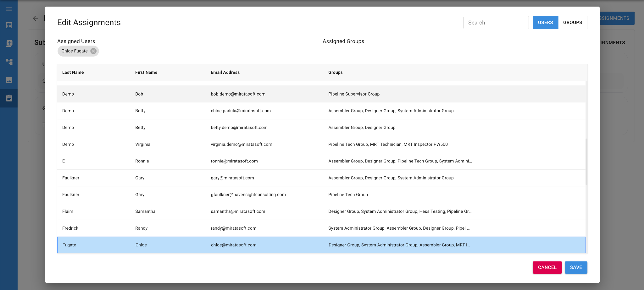This screenshot has height=290, width=644.
Task: Click the Assignments button behind the dialog
Action: 617,18
